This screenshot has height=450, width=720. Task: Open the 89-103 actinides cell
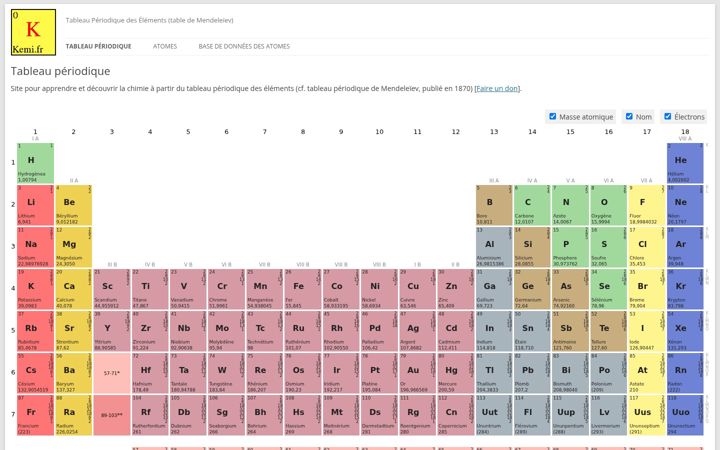[112, 415]
